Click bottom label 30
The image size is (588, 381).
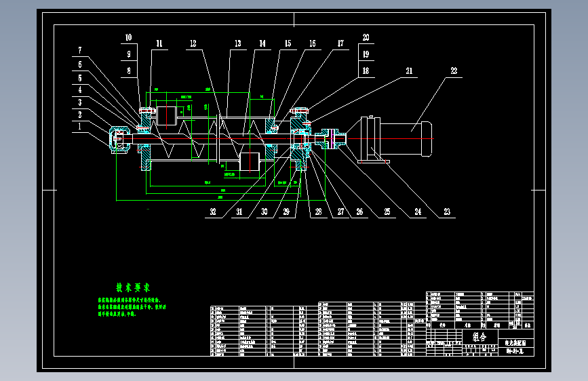[264, 212]
